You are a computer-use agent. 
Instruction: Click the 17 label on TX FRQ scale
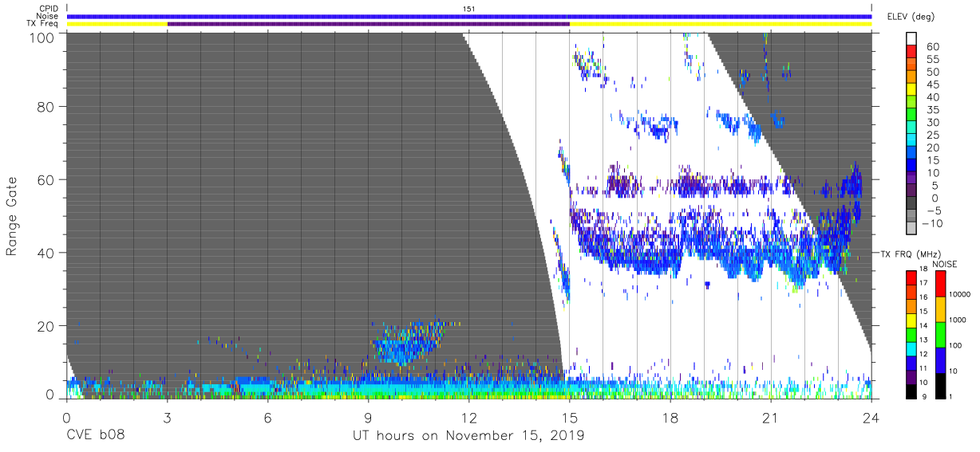coord(923,283)
